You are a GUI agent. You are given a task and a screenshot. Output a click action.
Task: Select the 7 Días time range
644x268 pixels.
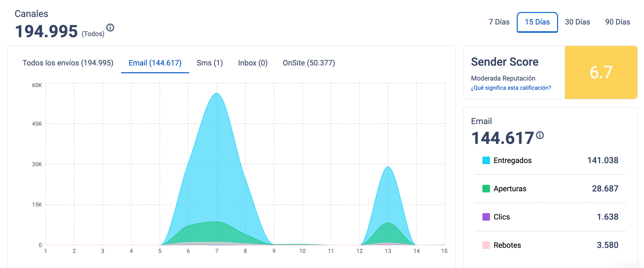coord(499,22)
